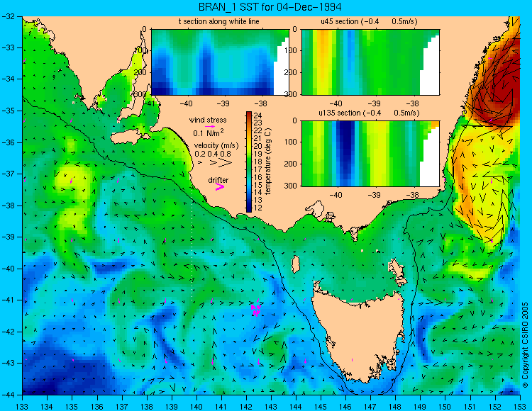Click King Island in Bass Strait
Screen dimensions: 532x411
click(296, 264)
